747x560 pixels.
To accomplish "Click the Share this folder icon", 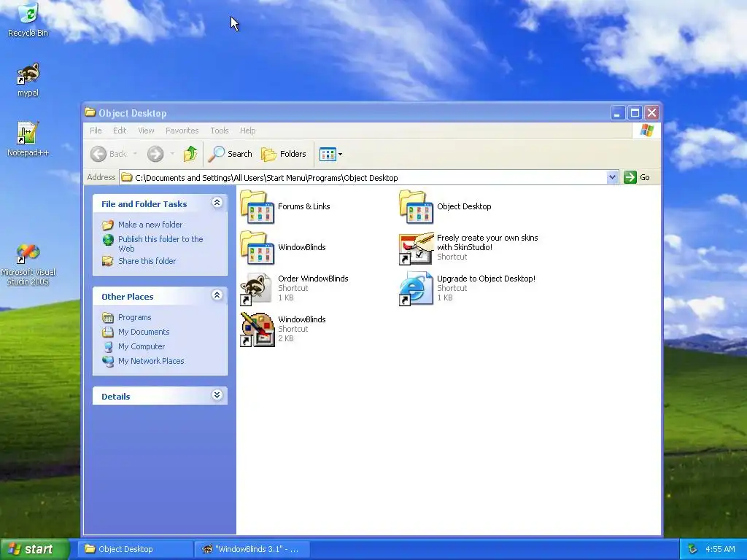I will click(x=108, y=261).
